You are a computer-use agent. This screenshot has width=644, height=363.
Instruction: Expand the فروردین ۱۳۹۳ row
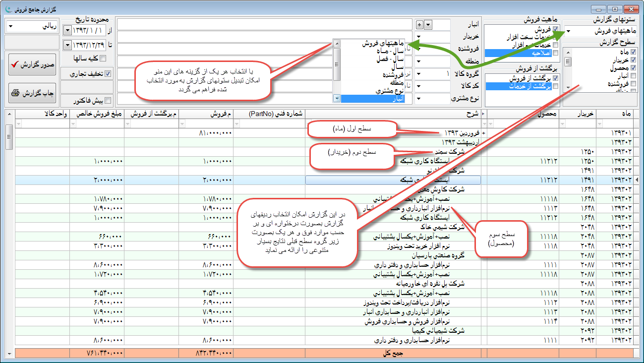point(483,133)
